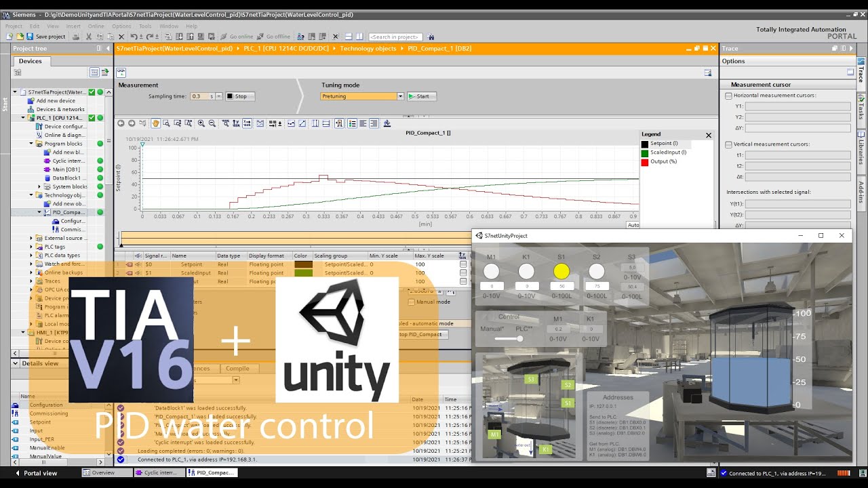Click the Zoom out magnifier icon

(x=212, y=123)
